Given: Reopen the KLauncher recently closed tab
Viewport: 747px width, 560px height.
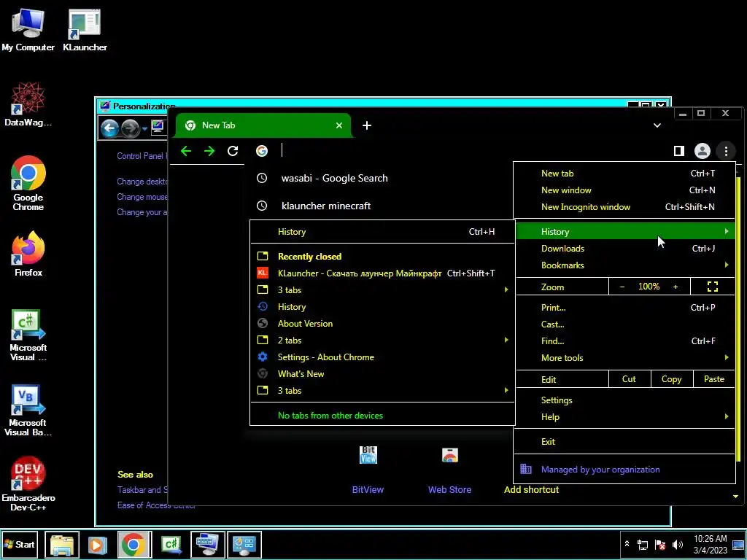Looking at the screenshot, I should point(382,273).
